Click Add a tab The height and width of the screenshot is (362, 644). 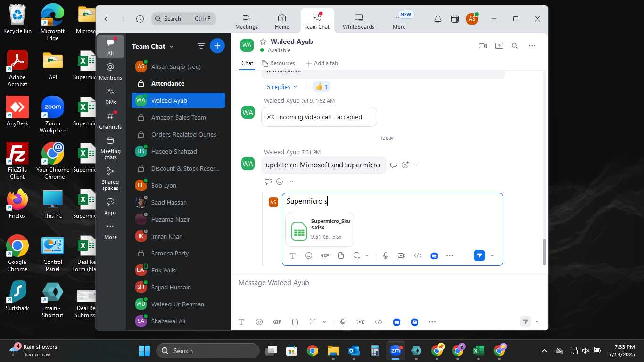[x=322, y=63]
